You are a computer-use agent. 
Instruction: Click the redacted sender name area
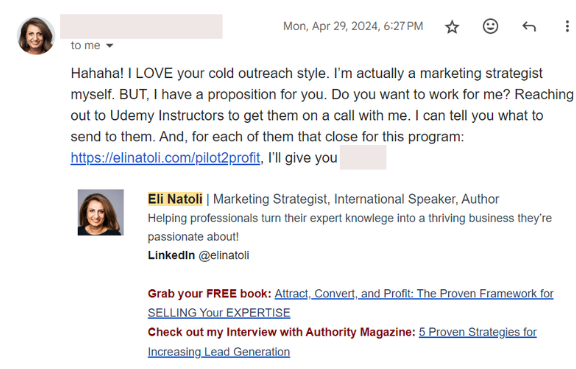click(x=141, y=26)
